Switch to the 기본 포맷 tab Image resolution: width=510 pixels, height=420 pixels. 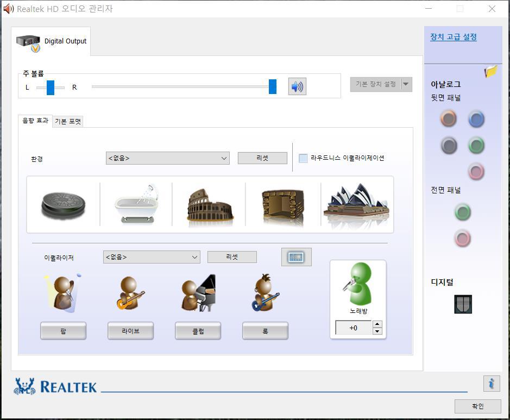tap(68, 121)
